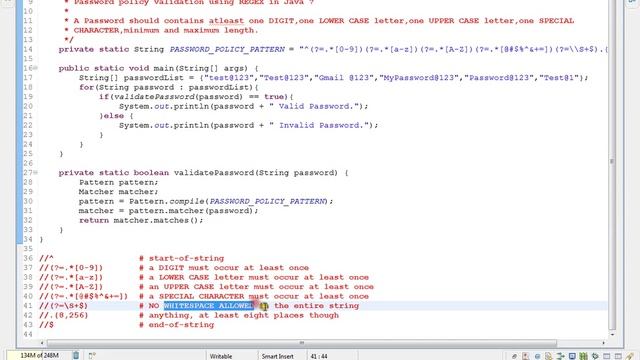Place cursor on PASSWORD_POLICY_PATTERN declaration at line 14
640x360 pixels.
(227, 49)
